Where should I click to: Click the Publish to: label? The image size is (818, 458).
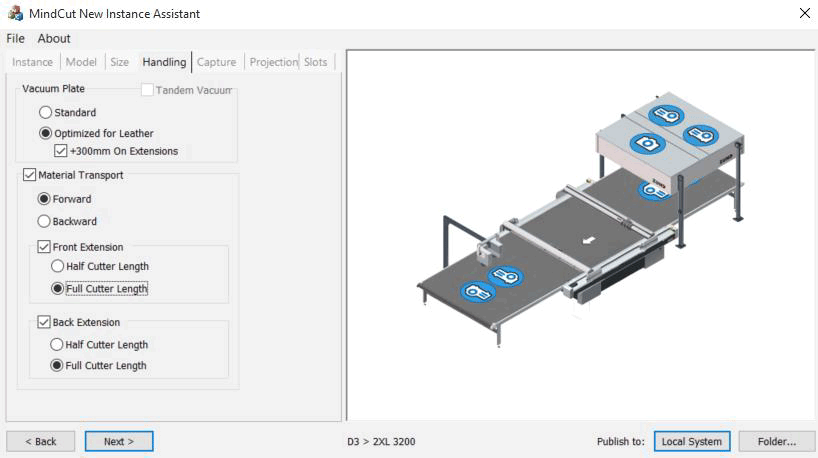621,442
